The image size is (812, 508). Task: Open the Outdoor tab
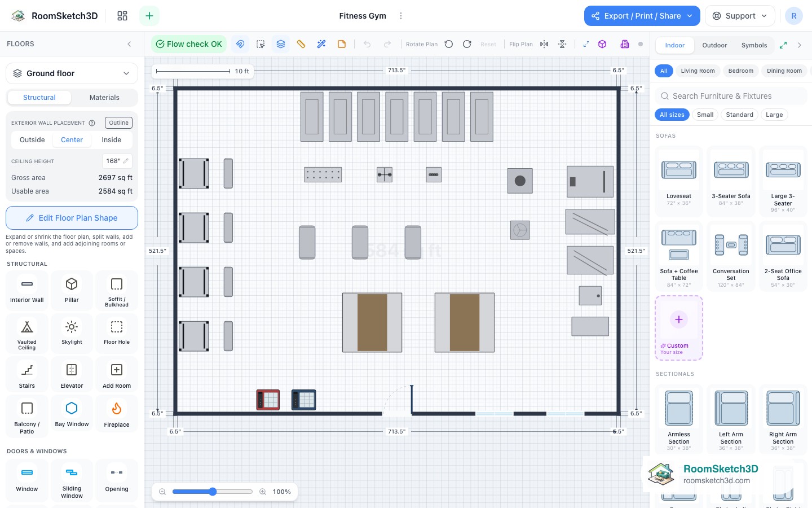point(714,45)
